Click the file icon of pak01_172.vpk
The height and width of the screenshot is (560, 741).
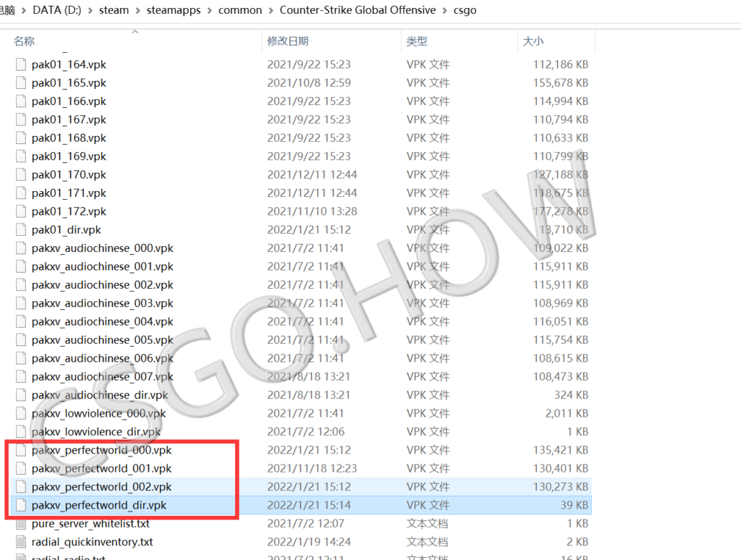[21, 211]
